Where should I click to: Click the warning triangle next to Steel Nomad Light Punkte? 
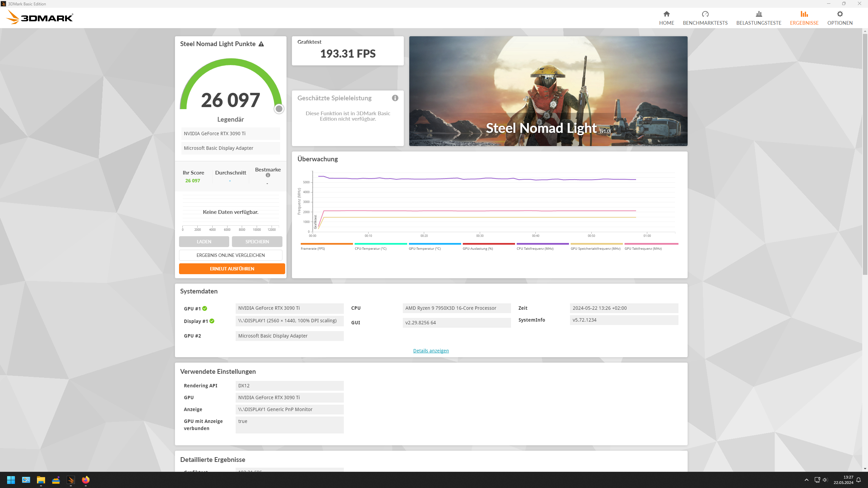pyautogui.click(x=261, y=44)
